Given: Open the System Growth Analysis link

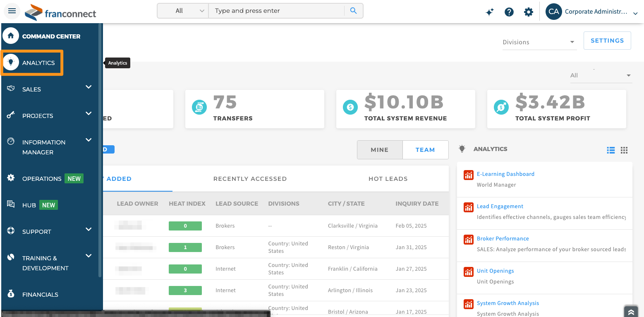Looking at the screenshot, I should coord(508,303).
